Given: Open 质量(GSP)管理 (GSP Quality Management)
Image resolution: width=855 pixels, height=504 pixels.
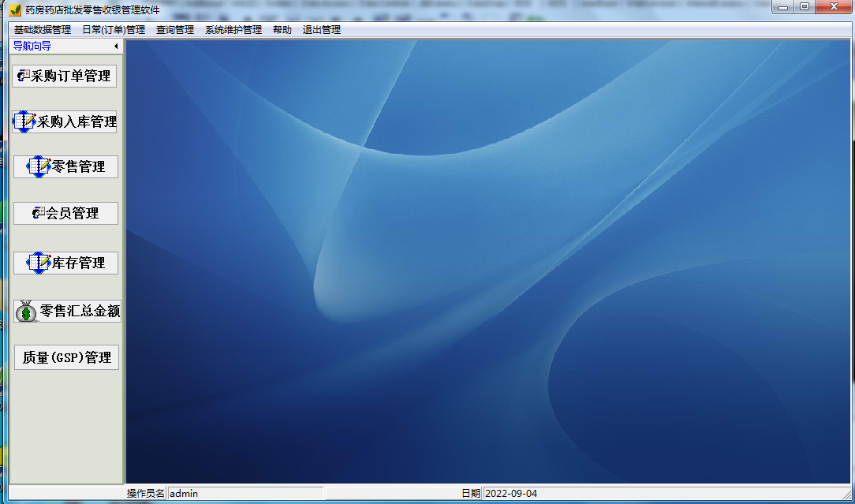Looking at the screenshot, I should pyautogui.click(x=65, y=357).
